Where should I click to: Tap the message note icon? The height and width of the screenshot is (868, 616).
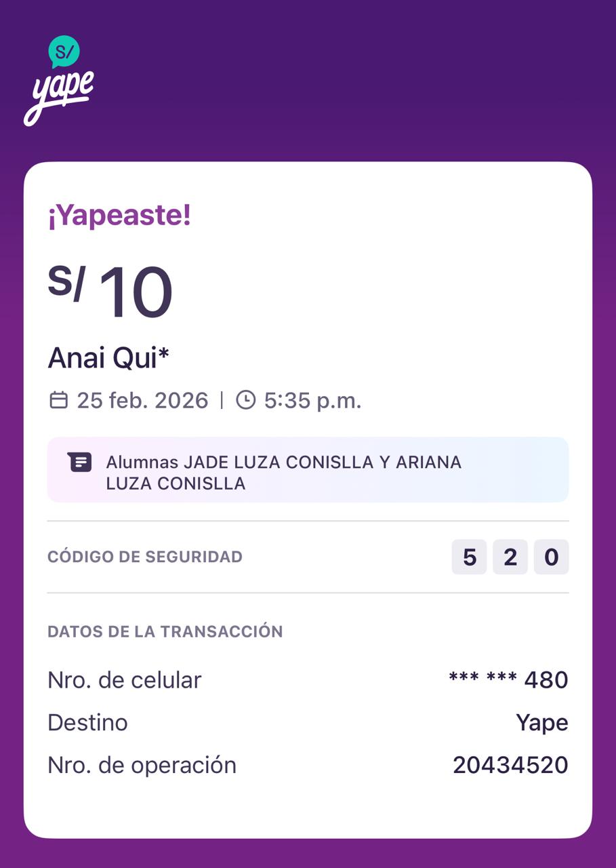(79, 462)
